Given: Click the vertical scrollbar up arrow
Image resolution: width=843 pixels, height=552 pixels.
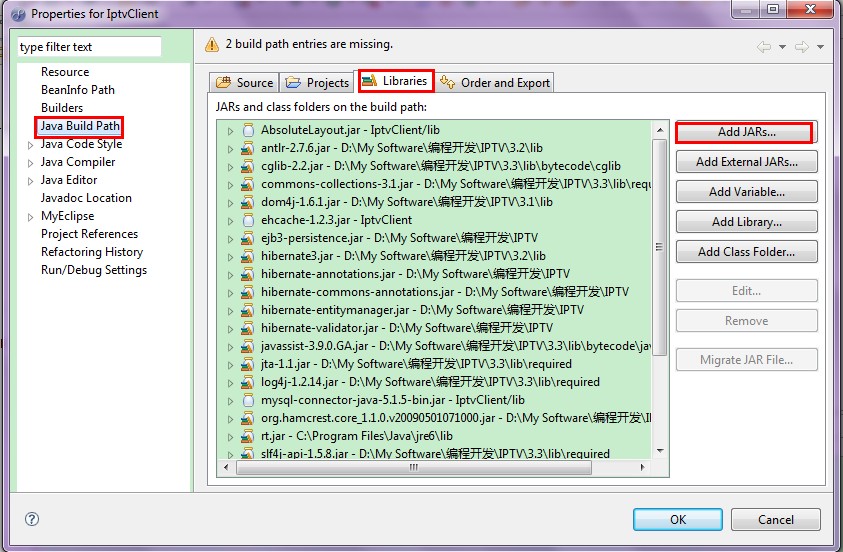Looking at the screenshot, I should [660, 130].
